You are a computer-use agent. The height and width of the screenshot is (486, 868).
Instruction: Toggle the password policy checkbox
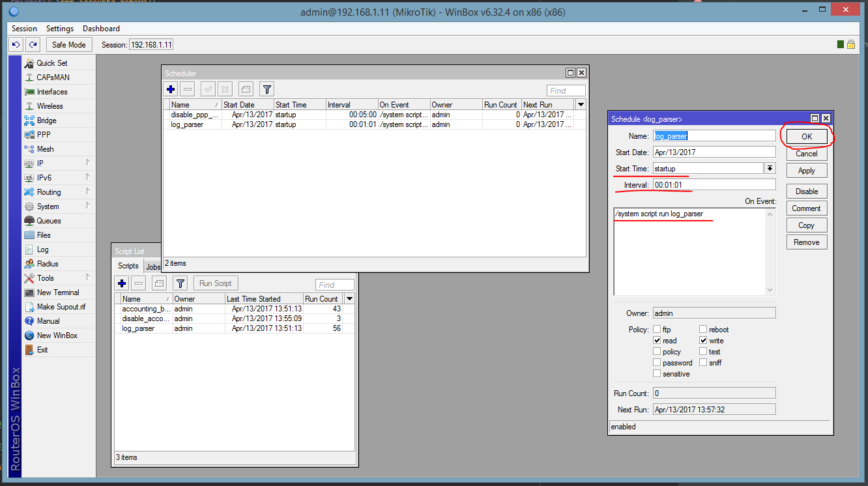tap(657, 363)
